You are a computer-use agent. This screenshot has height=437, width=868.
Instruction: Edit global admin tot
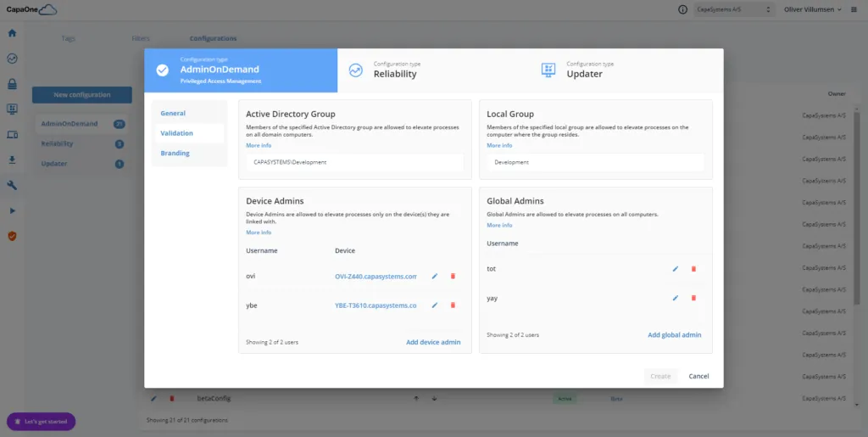point(676,269)
